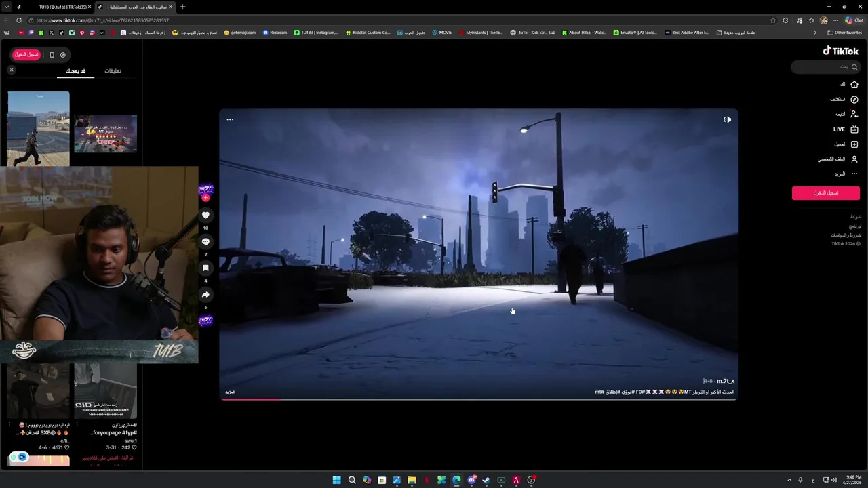Click the browser address bar
Image resolution: width=868 pixels, height=488 pixels.
tap(400, 20)
